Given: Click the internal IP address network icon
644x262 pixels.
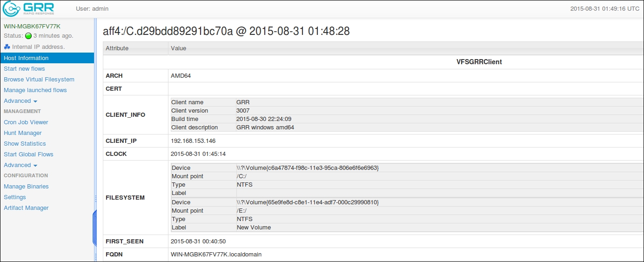Looking at the screenshot, I should 7,47.
